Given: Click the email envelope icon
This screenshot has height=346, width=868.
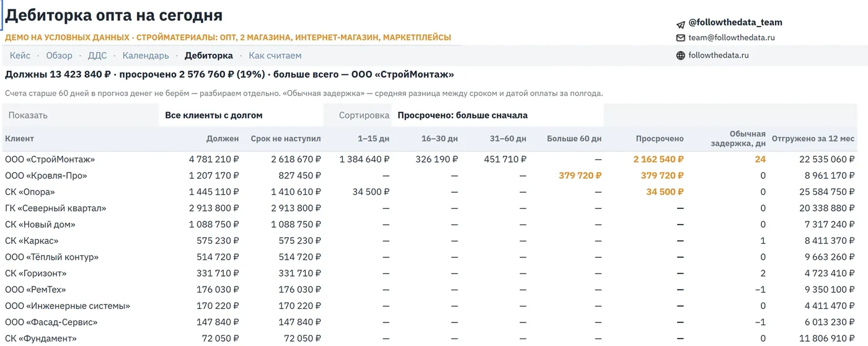Looking at the screenshot, I should pyautogui.click(x=681, y=38).
